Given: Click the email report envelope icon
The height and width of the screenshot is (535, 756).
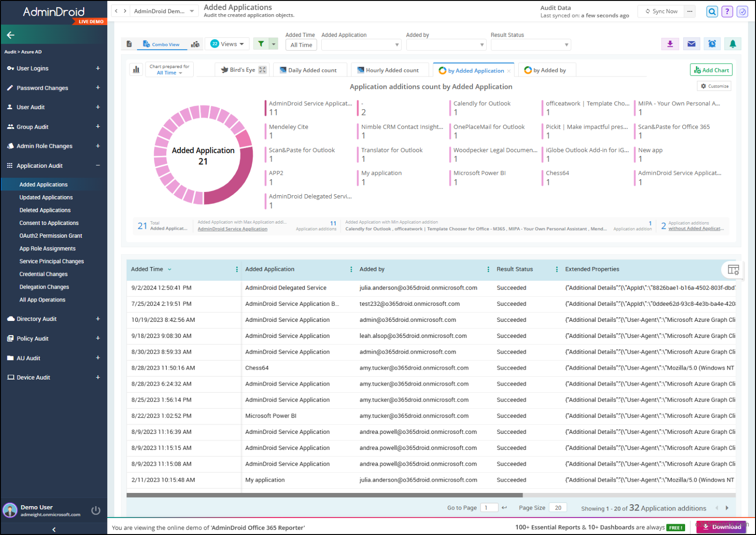Looking at the screenshot, I should [691, 44].
